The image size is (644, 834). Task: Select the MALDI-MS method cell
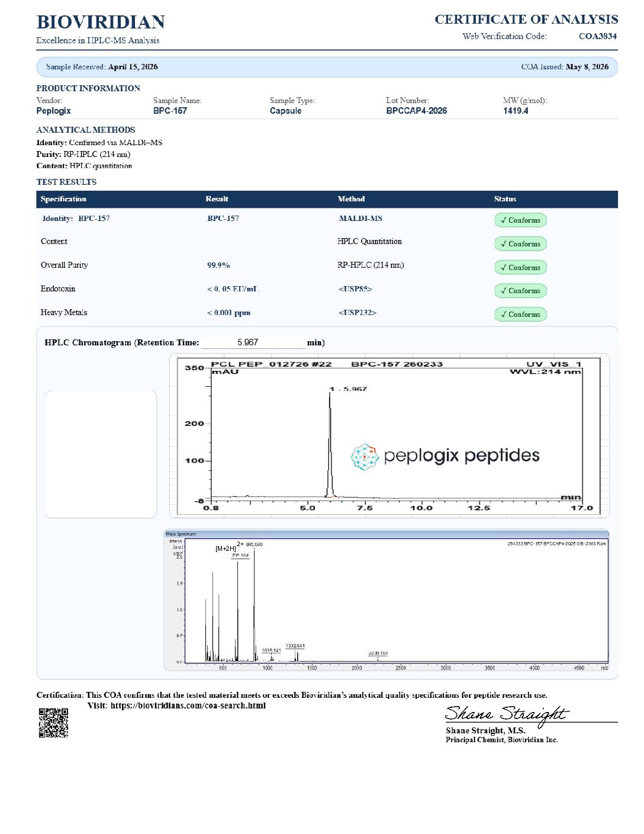(360, 219)
